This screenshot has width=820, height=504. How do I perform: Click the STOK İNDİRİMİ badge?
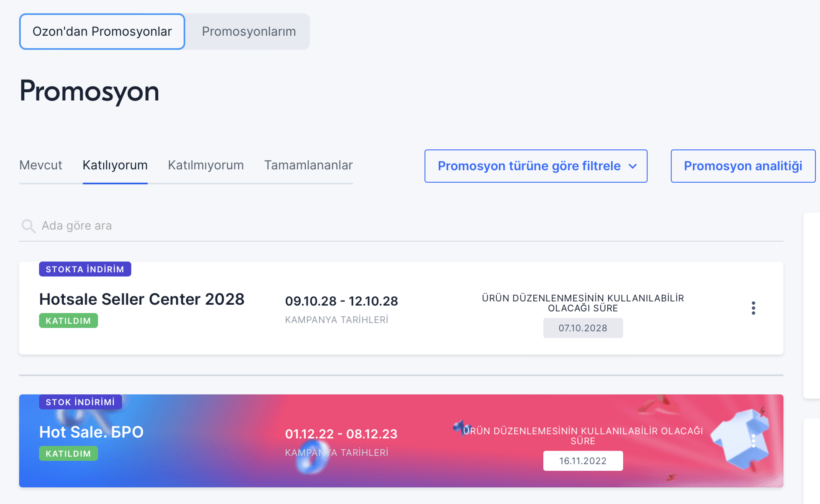tap(80, 402)
